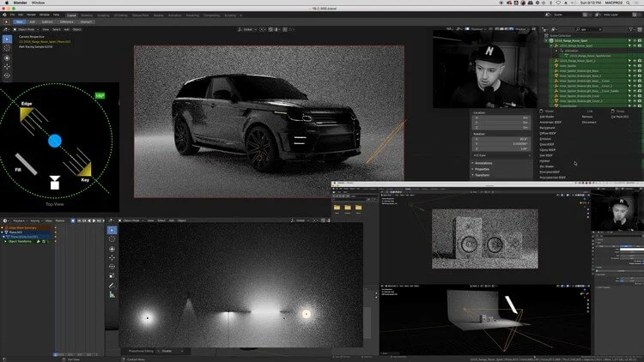Collapse the Animation entry in outliner
The height and width of the screenshot is (362, 644).
coord(556,51)
